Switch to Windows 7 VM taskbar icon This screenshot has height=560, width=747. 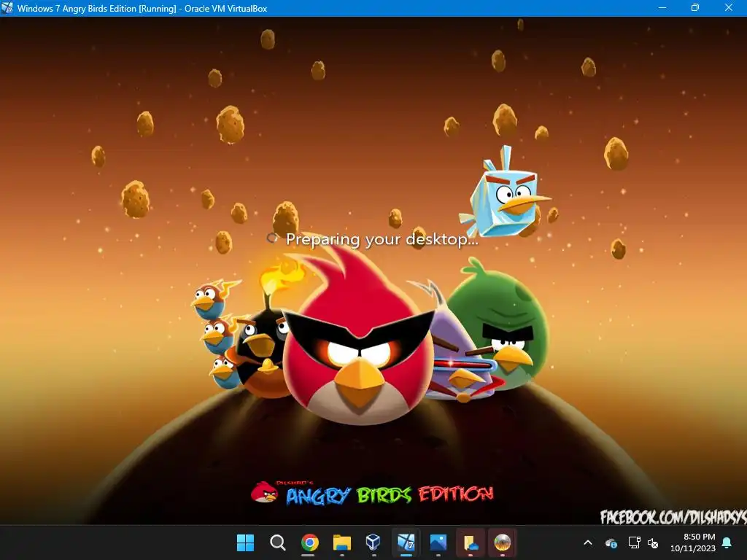pyautogui.click(x=406, y=542)
